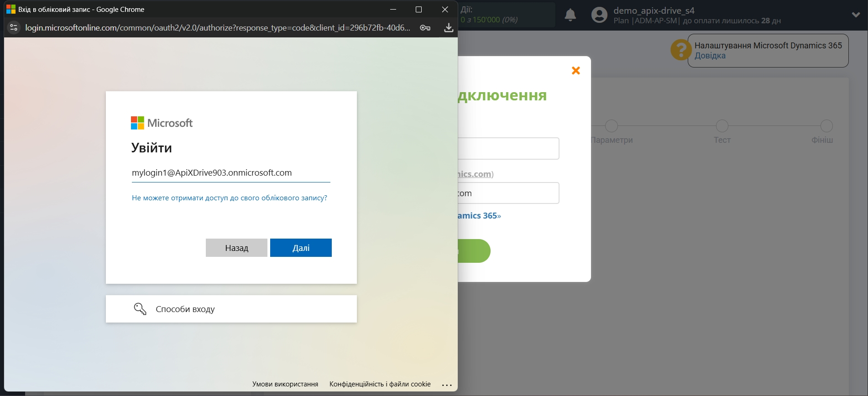Click the user avatar icon in ApiX-Drive header
Viewport: 868px width, 396px height.
599,15
